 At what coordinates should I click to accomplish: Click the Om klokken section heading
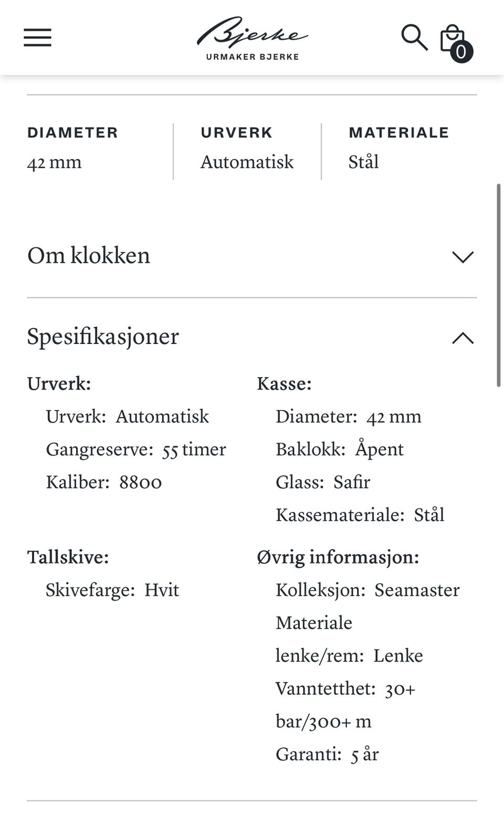point(89,256)
